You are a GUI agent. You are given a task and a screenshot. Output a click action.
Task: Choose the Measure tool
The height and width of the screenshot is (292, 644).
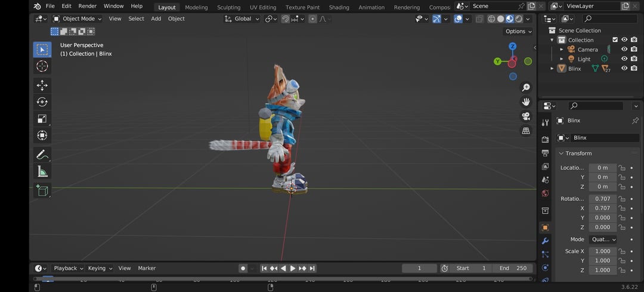pyautogui.click(x=42, y=172)
